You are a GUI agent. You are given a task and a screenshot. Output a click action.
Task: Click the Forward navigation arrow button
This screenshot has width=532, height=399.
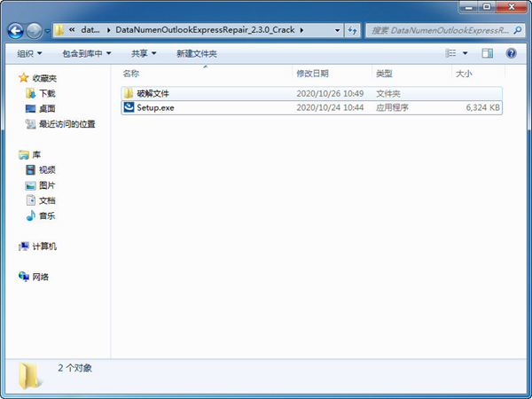click(x=34, y=31)
